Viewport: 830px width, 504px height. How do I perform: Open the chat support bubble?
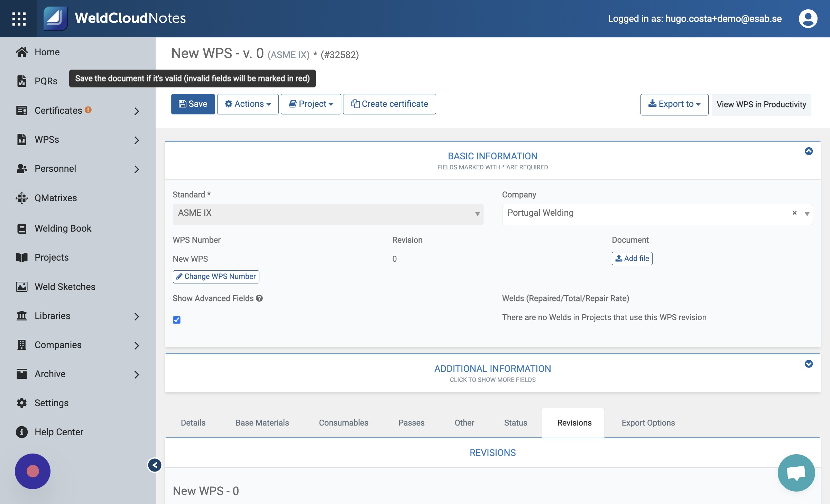[x=796, y=473]
